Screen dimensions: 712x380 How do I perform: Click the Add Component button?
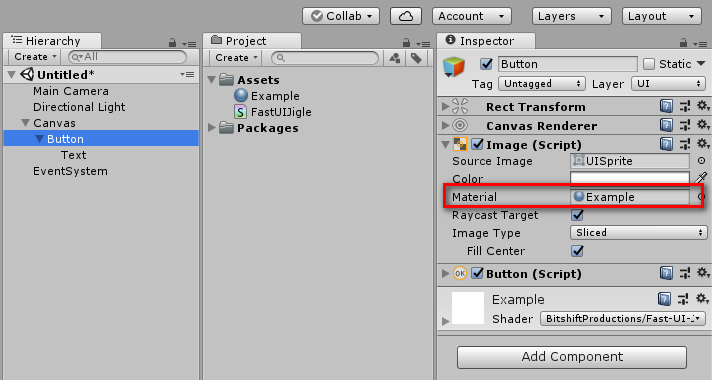click(x=572, y=357)
